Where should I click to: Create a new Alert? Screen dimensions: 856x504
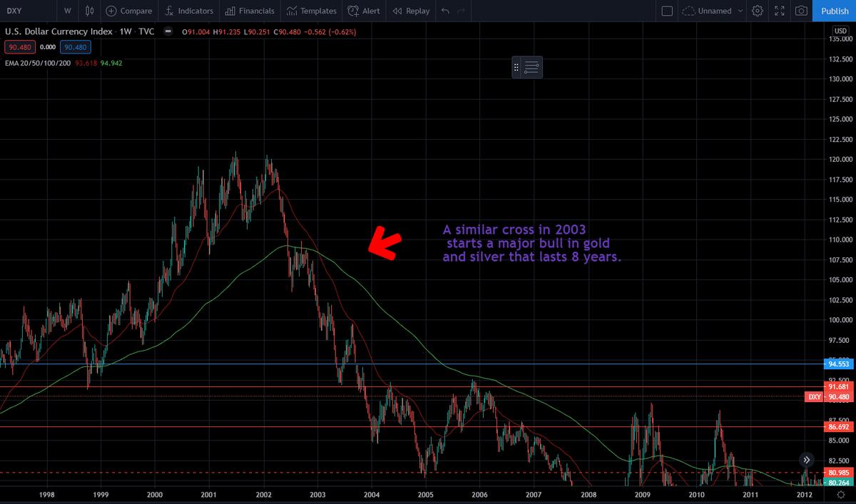tap(364, 11)
